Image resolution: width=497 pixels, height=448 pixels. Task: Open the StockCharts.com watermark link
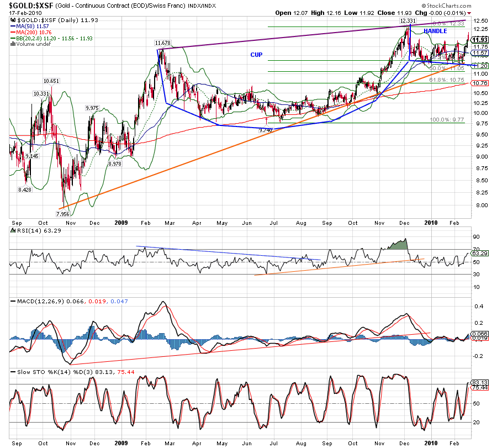pos(446,6)
